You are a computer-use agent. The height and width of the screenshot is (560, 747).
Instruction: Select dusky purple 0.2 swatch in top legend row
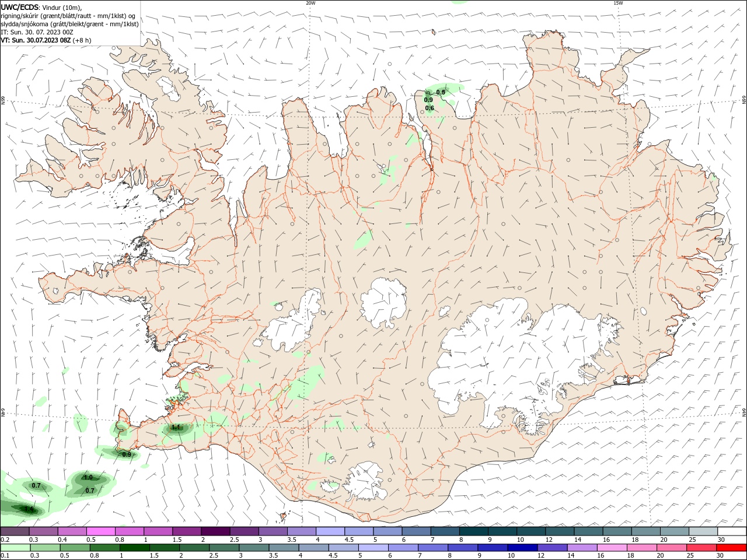pos(15,531)
